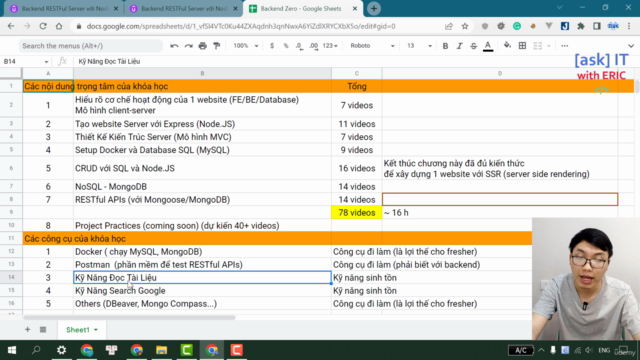This screenshot has height=360, width=640.
Task: Increase decimal places
Action: pos(313,46)
